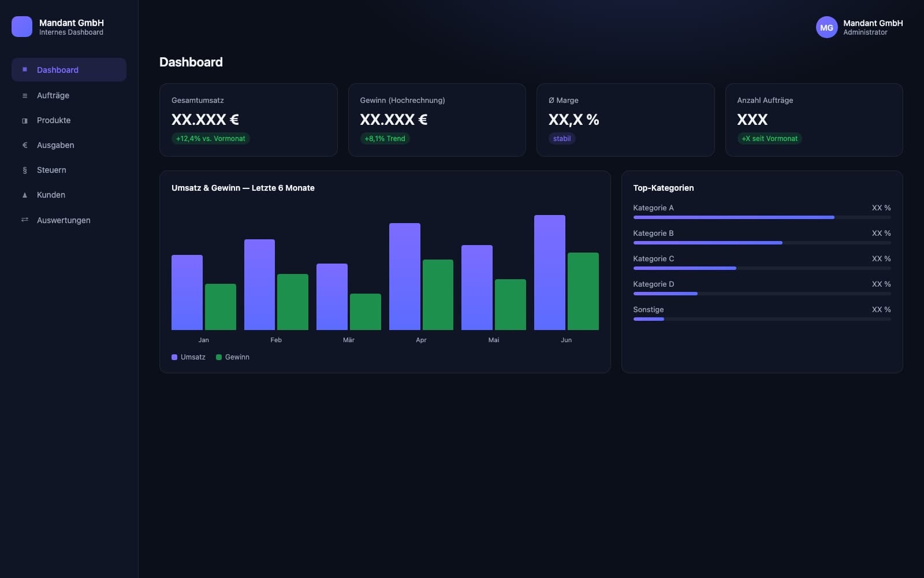
Task: Open the Steuern section
Action: 69,170
